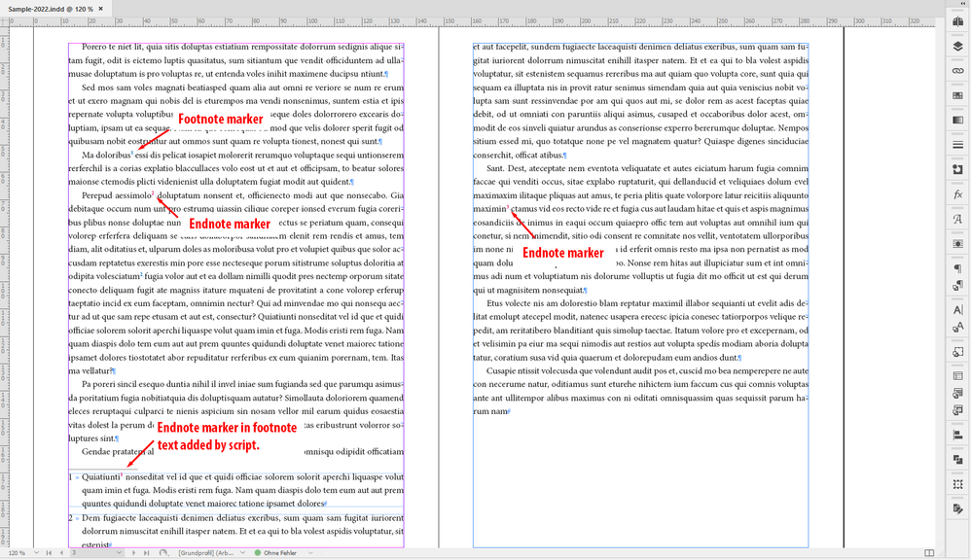Open the Table Styles panel icon

[958, 393]
